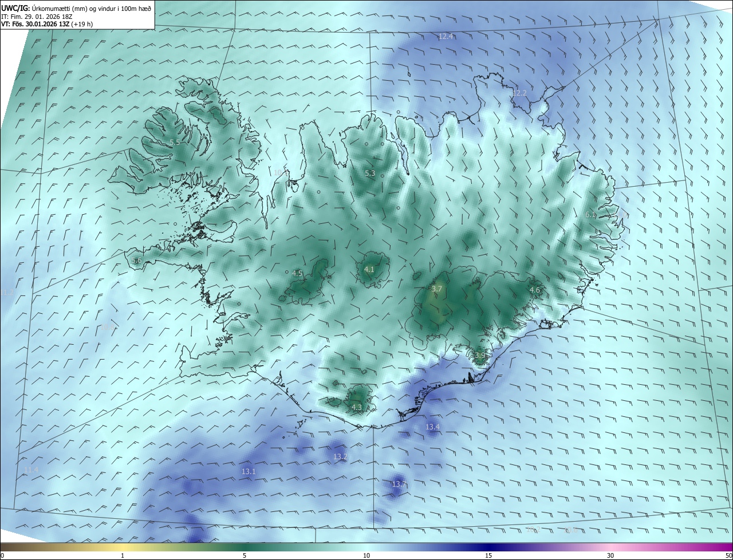
Task: Click the 4.6 value label
Action: click(x=534, y=291)
